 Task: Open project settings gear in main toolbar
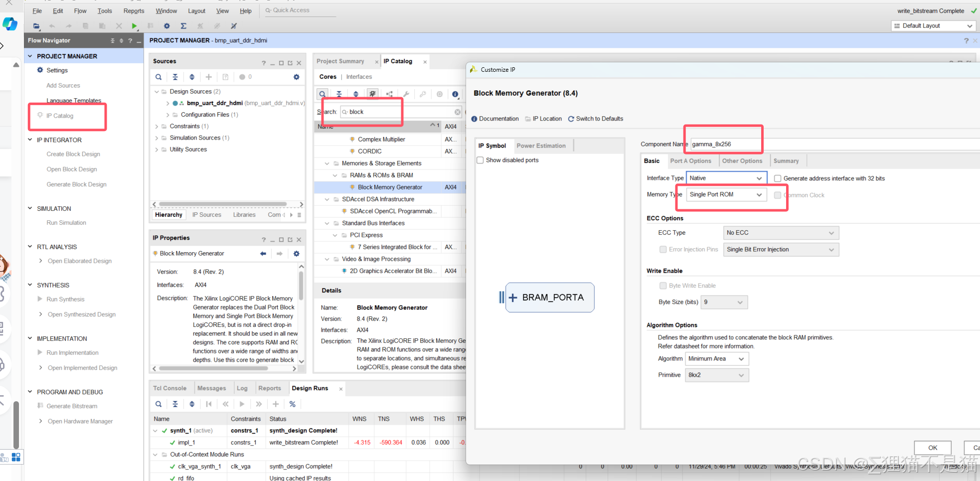167,26
